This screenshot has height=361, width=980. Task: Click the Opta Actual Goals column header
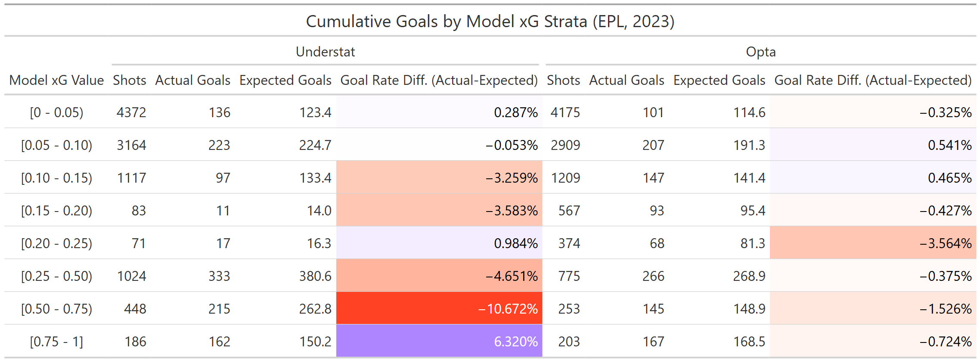[626, 81]
